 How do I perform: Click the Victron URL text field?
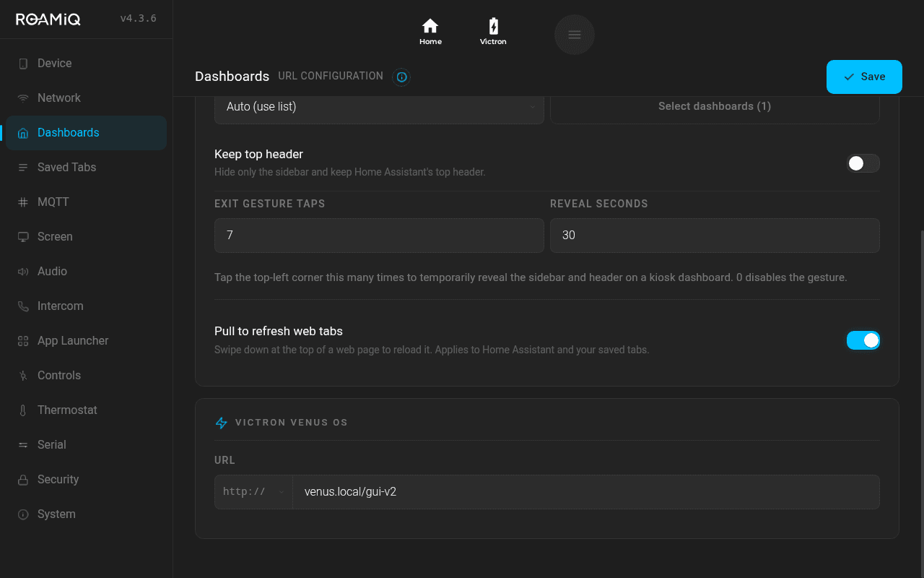click(586, 492)
